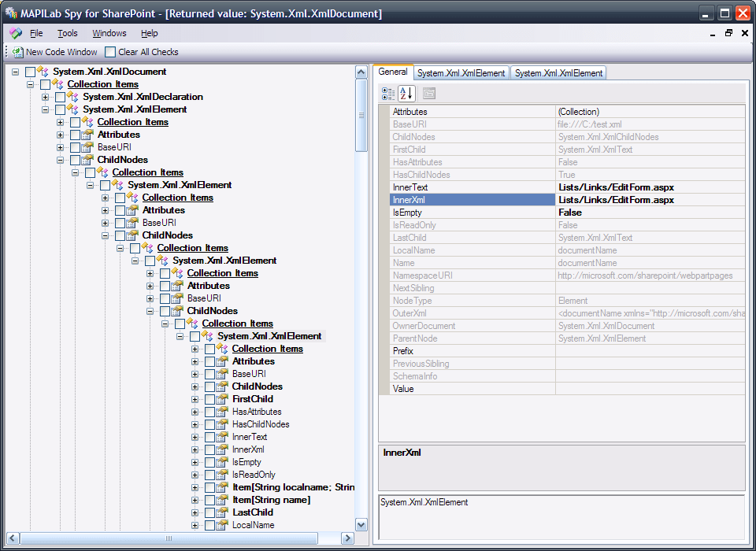The image size is (756, 551).
Task: Check the LastChild checkbox in the tree
Action: 209,512
